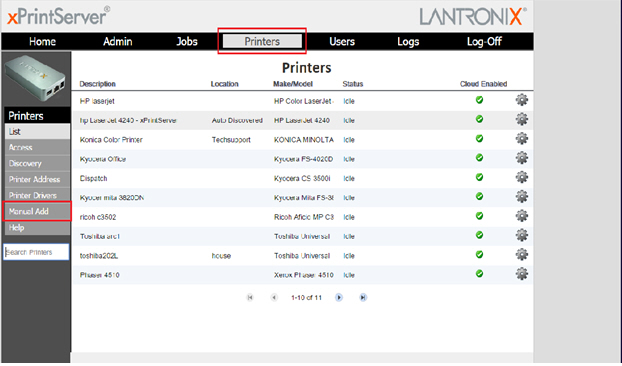Toggle cloud enabled check for ricoh c3502
Viewport: 622px width, 366px height.
480,216
